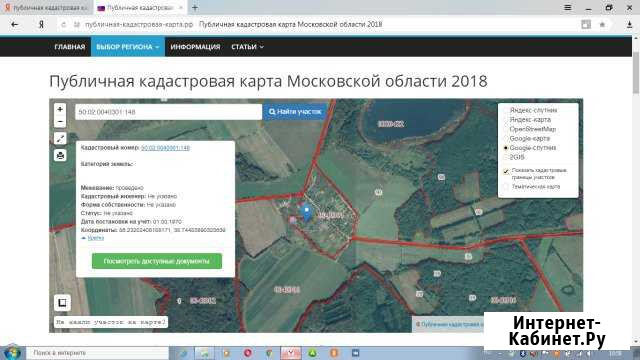Click the page vertical scrollbar thumb

click(x=636, y=72)
